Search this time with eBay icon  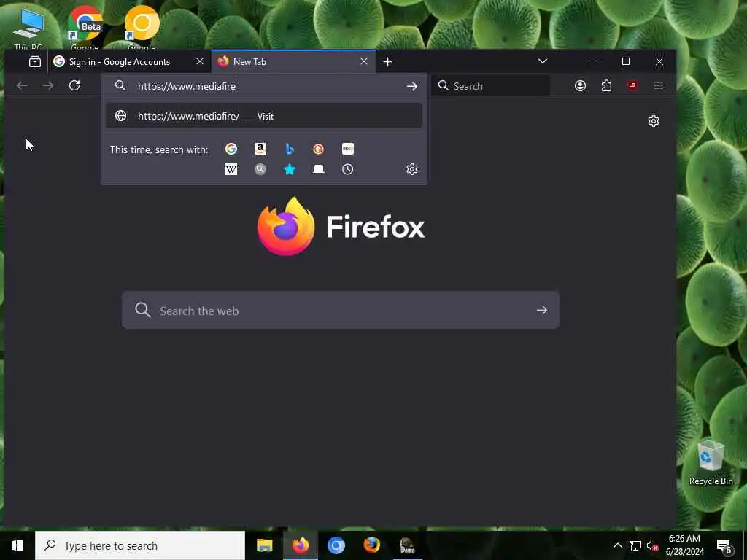tap(348, 149)
